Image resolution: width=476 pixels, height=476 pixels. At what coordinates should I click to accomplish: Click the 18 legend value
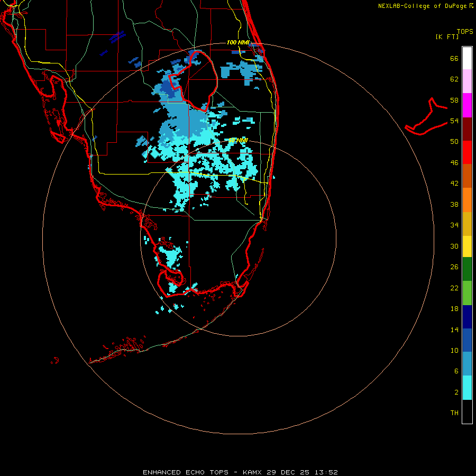(454, 308)
